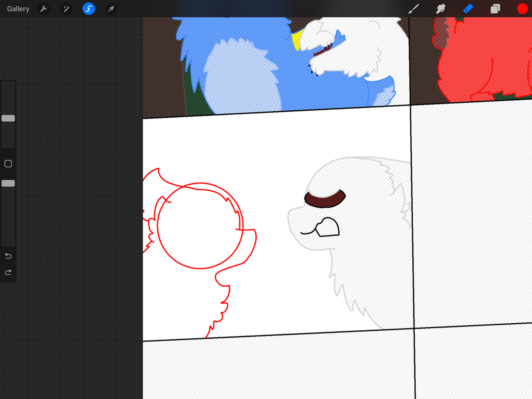This screenshot has height=399, width=532.
Task: Redo the last undone stroke
Action: point(8,273)
